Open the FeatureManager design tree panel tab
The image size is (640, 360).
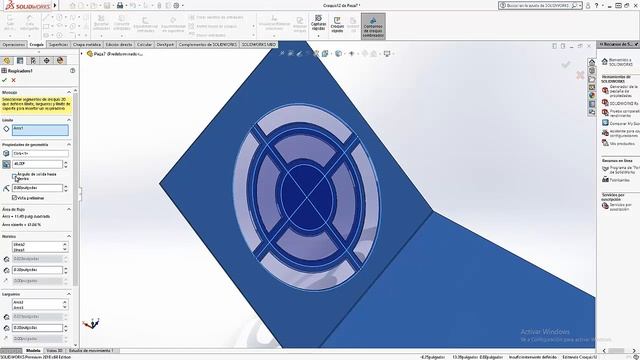(x=7, y=61)
